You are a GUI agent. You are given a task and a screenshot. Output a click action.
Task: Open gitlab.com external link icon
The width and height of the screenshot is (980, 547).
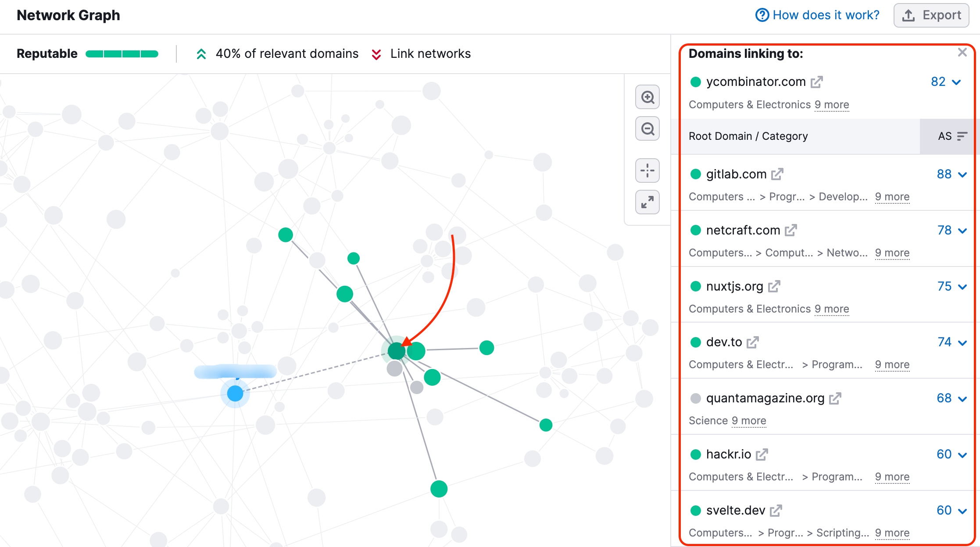pos(777,174)
